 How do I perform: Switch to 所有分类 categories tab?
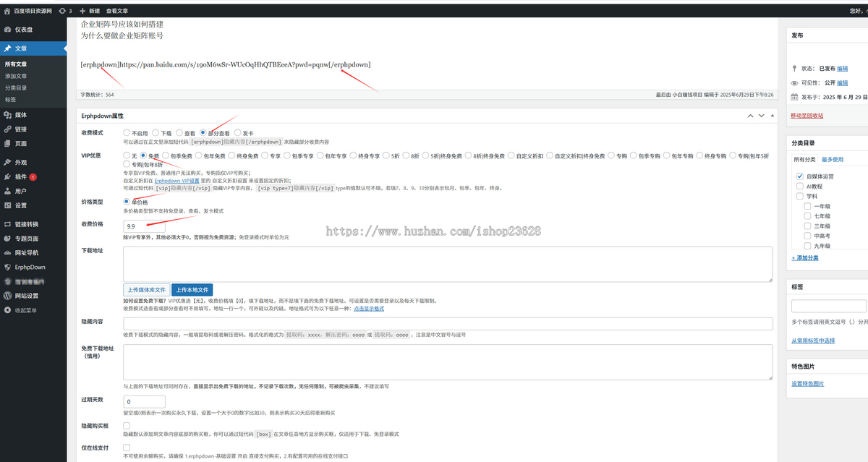tap(804, 159)
